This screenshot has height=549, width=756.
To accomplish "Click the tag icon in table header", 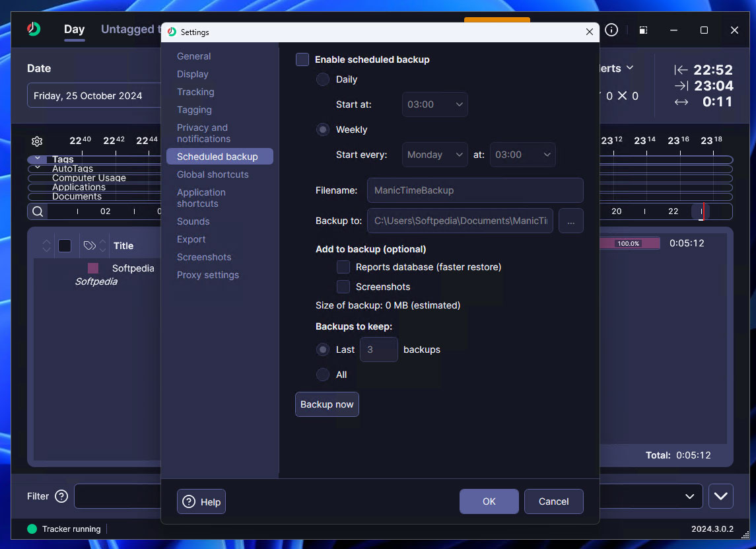I will (x=90, y=246).
